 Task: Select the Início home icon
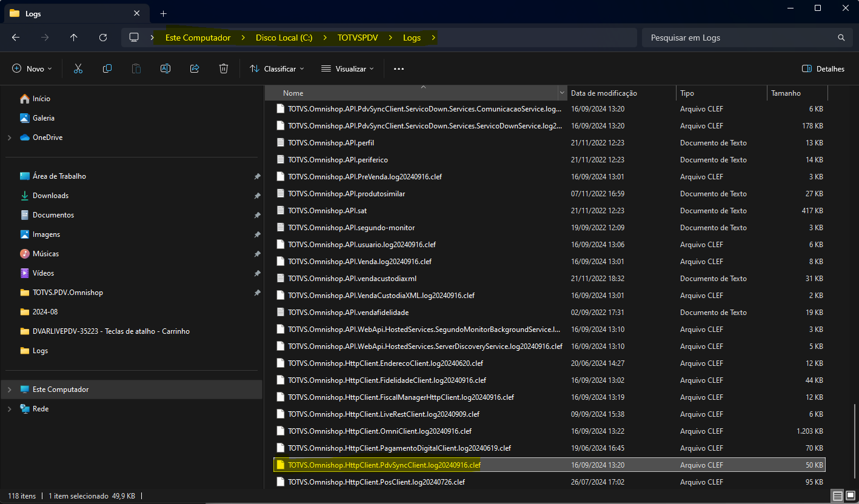point(25,99)
